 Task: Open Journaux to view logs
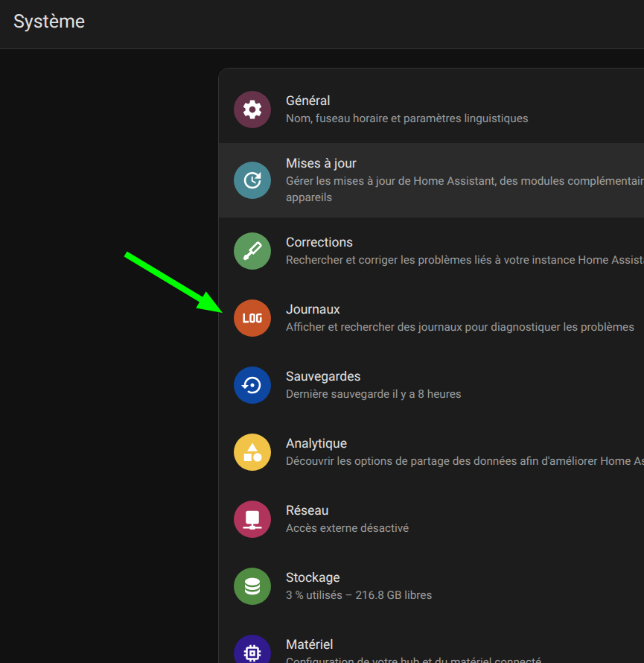pos(313,309)
